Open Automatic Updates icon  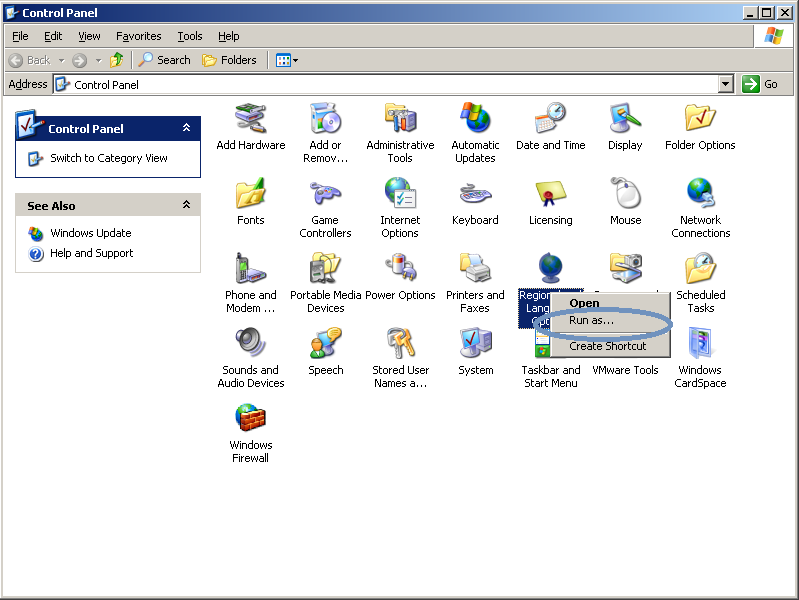point(475,118)
